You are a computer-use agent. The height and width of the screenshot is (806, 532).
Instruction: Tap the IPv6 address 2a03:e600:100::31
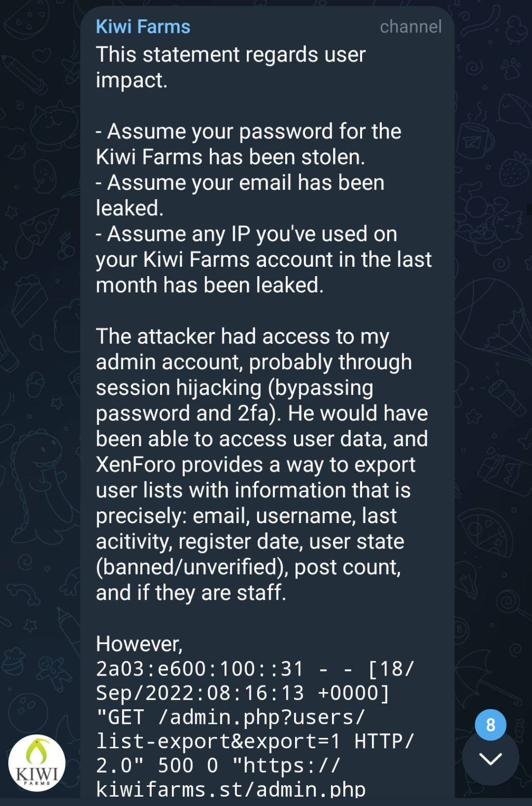pyautogui.click(x=200, y=668)
